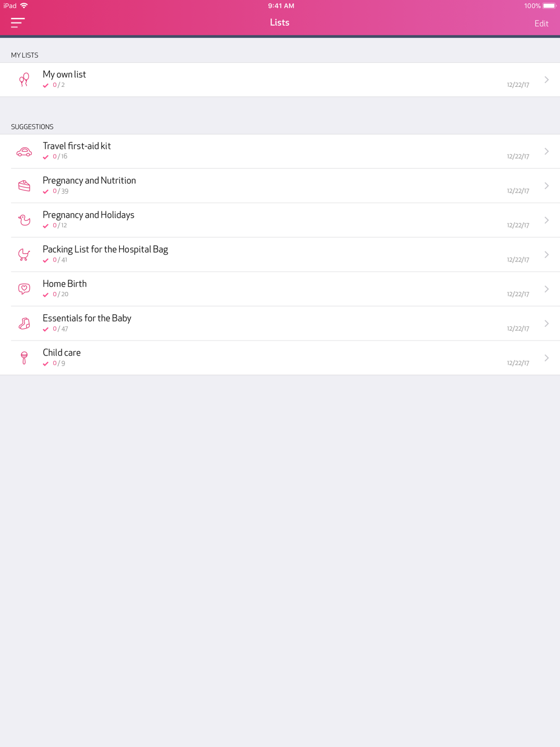Image resolution: width=560 pixels, height=747 pixels.
Task: Open the Pregnancy and Holidays list title
Action: pyautogui.click(x=88, y=215)
